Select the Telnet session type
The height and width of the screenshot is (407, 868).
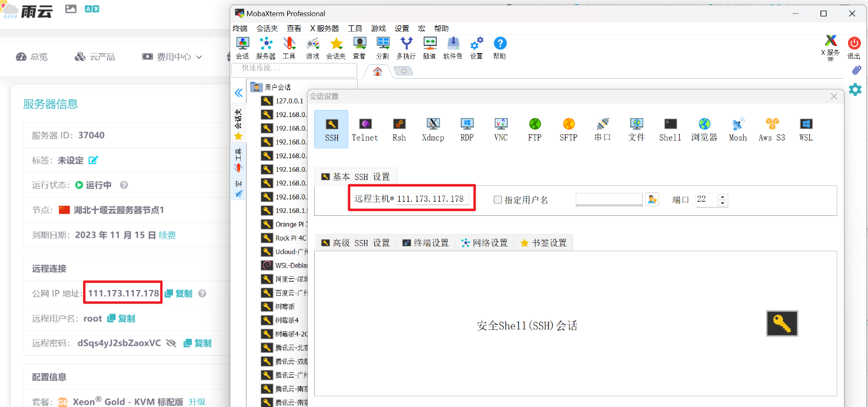365,129
